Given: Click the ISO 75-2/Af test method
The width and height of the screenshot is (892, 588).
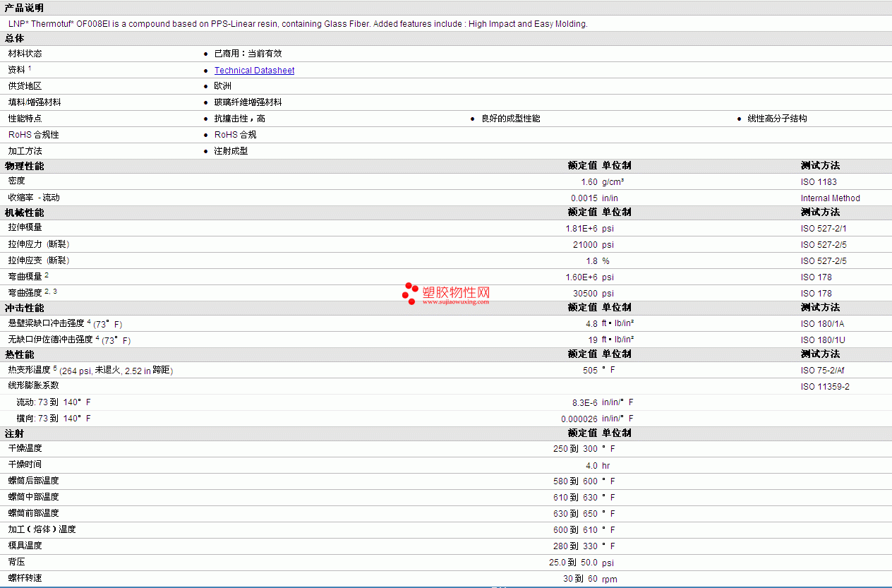Looking at the screenshot, I should (x=824, y=371).
